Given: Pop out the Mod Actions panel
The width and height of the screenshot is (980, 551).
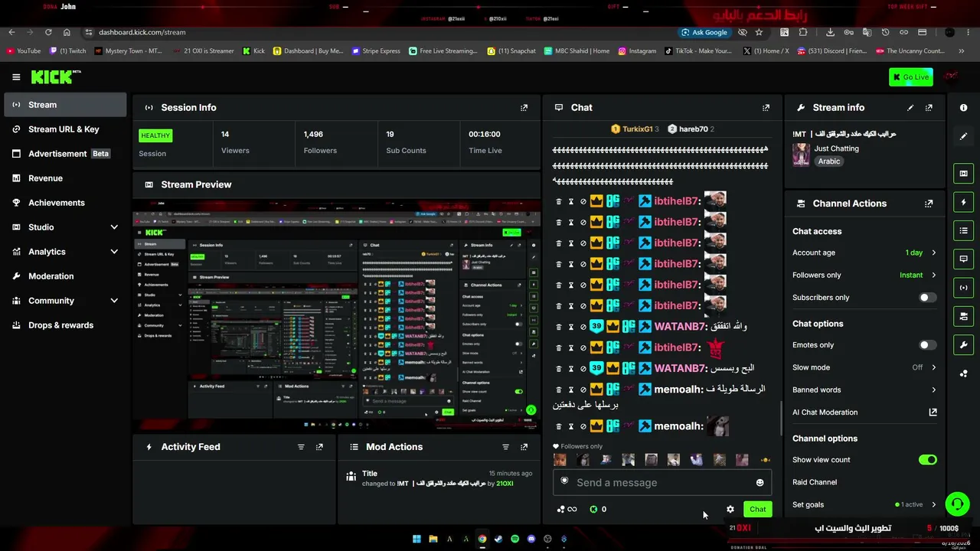Looking at the screenshot, I should tap(524, 447).
